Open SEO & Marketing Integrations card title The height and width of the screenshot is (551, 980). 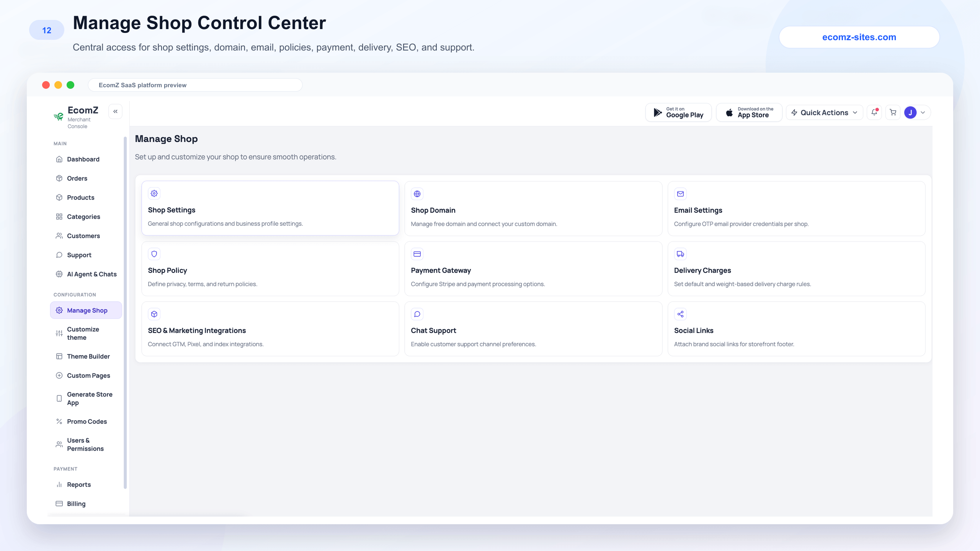pos(197,331)
